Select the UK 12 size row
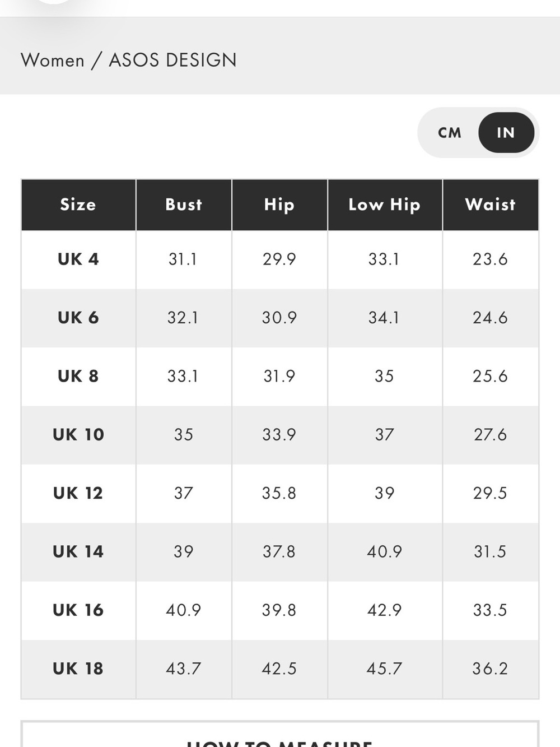Image resolution: width=560 pixels, height=747 pixels. pyautogui.click(x=280, y=494)
